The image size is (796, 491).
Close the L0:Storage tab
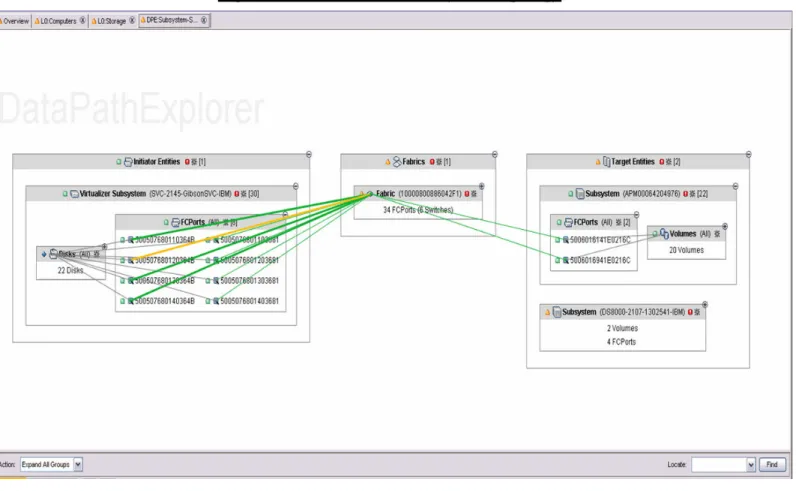pos(132,20)
